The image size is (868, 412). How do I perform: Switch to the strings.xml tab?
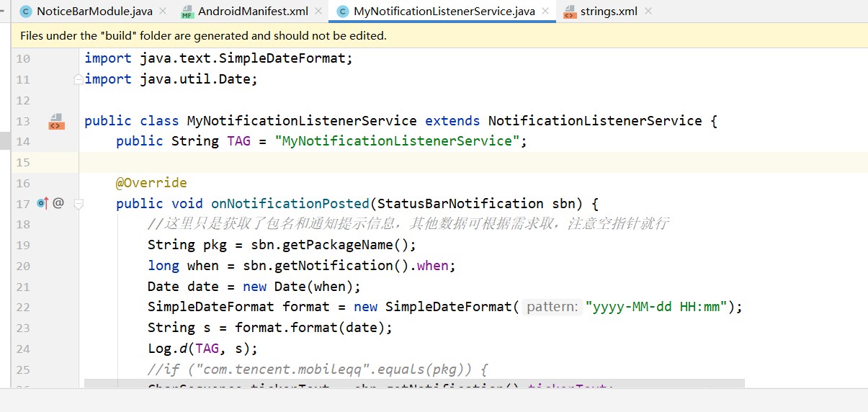click(607, 11)
